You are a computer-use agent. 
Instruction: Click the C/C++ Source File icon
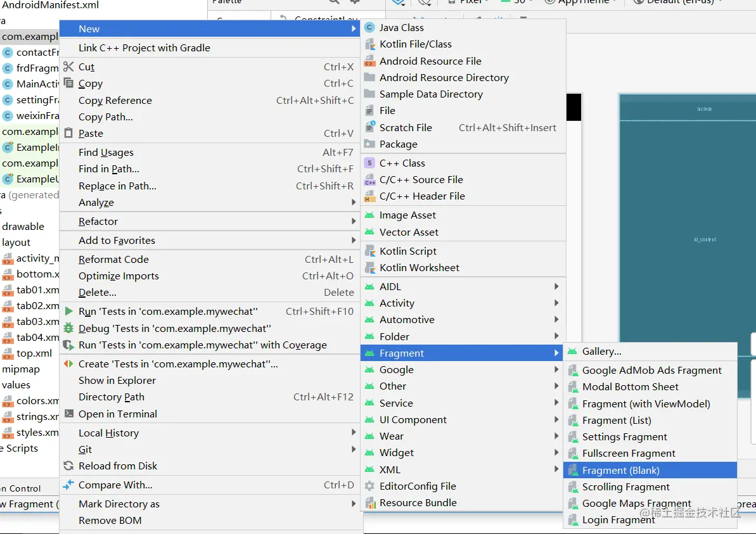point(370,180)
